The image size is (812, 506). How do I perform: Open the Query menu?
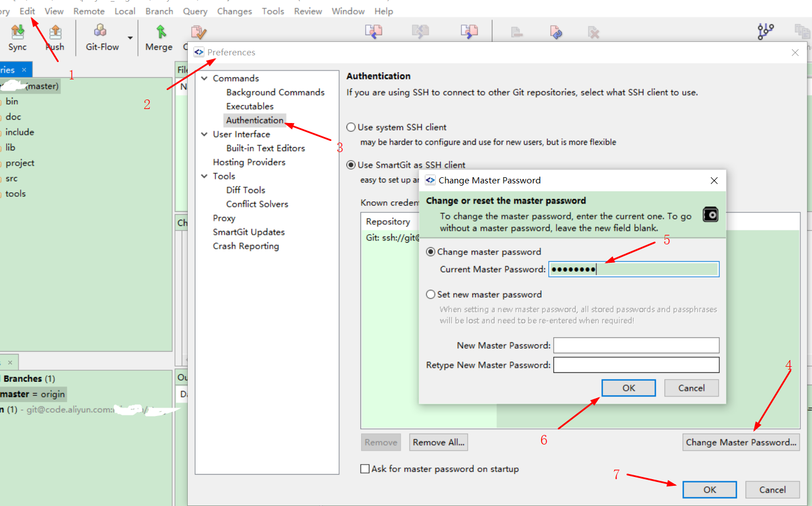pyautogui.click(x=195, y=11)
